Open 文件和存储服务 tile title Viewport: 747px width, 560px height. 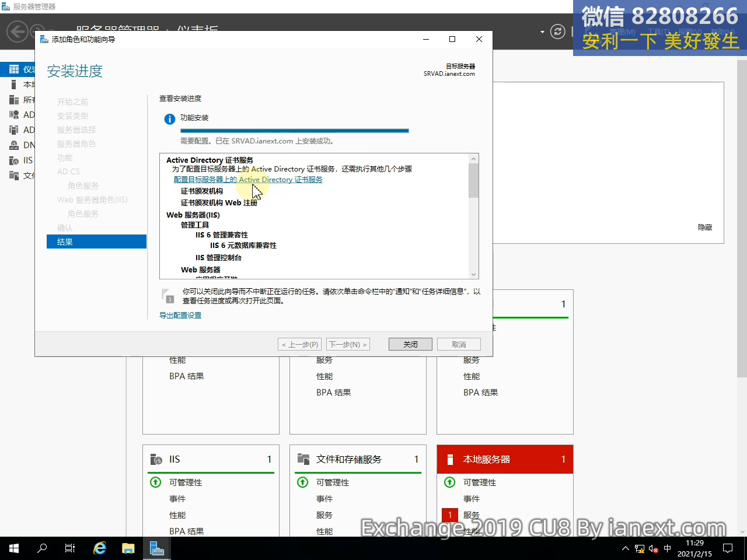click(349, 459)
